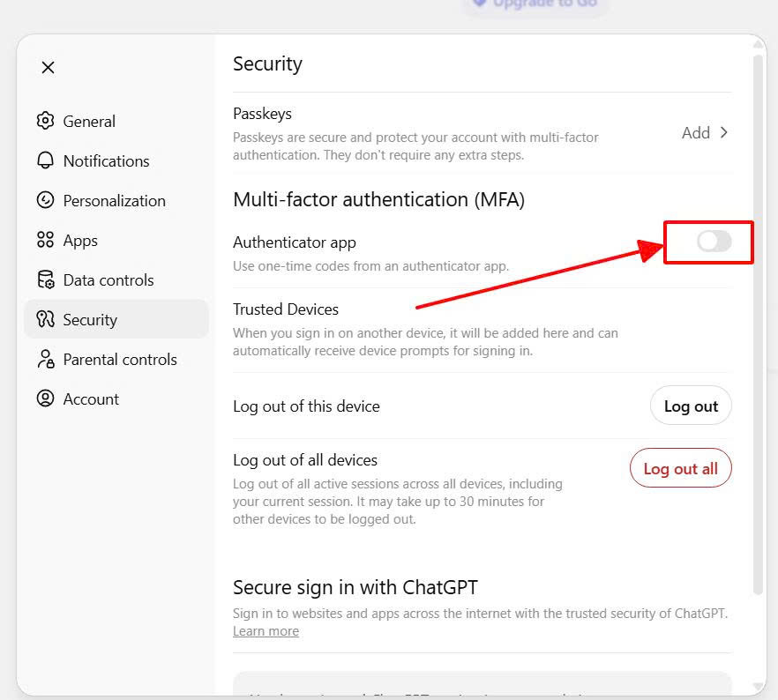
Task: Select the Data controls icon
Action: point(45,279)
